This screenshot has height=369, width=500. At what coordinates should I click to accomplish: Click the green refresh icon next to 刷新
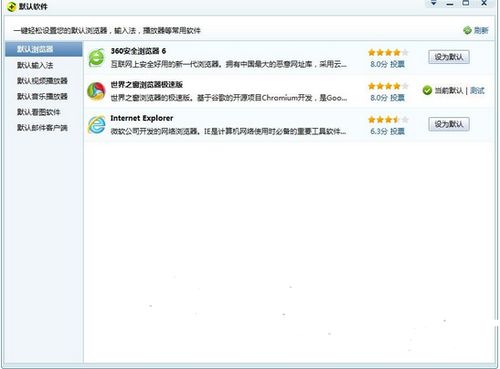[x=467, y=30]
